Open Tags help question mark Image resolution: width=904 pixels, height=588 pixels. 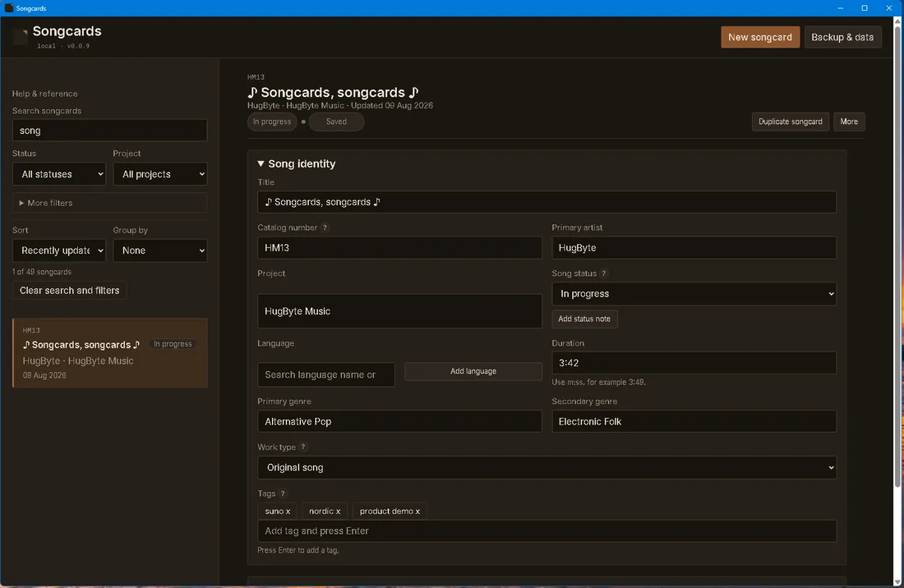coord(283,494)
